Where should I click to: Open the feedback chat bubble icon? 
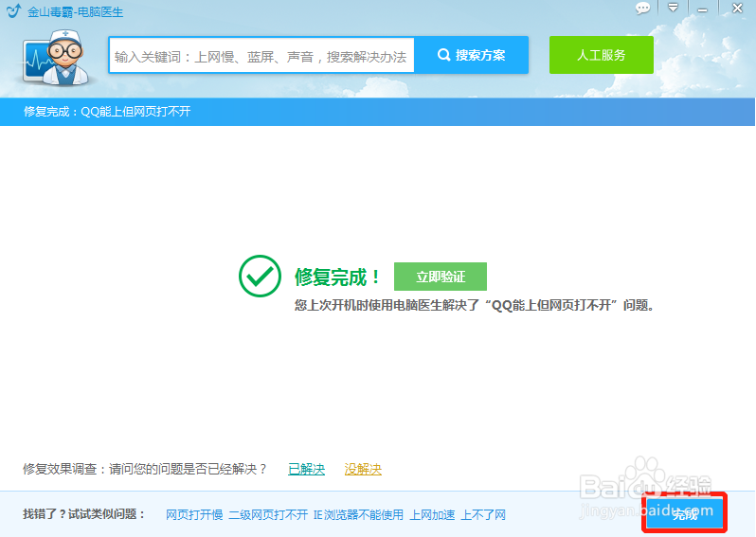click(x=642, y=9)
